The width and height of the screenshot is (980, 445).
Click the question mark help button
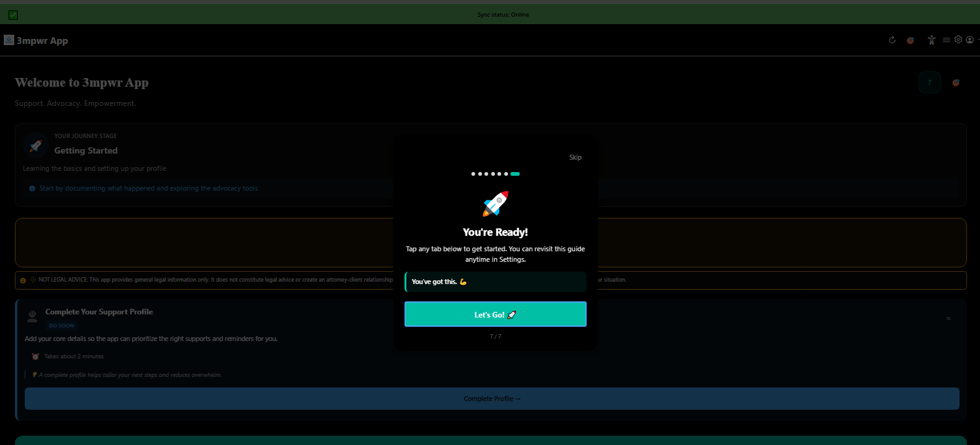[930, 82]
